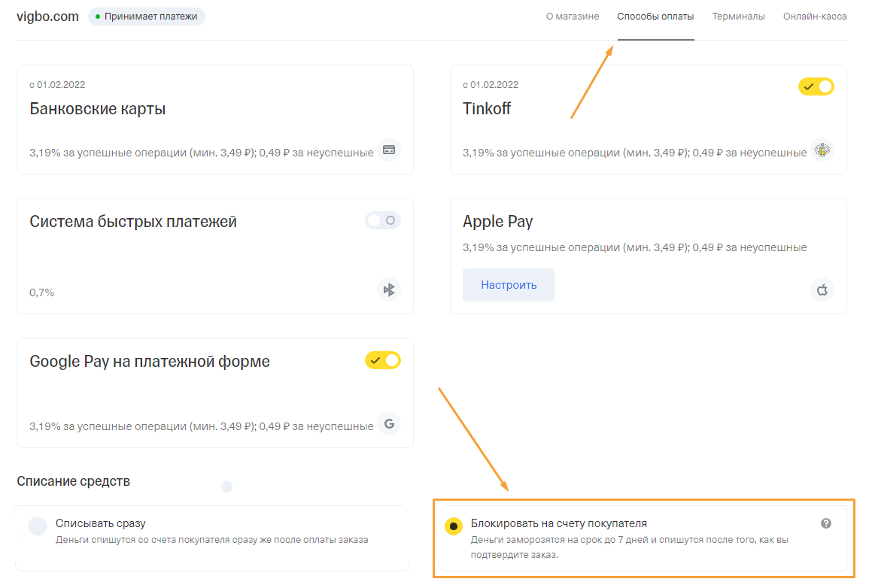This screenshot has height=588, width=869.
Task: Select Списывать сразу radio option
Action: point(38,526)
